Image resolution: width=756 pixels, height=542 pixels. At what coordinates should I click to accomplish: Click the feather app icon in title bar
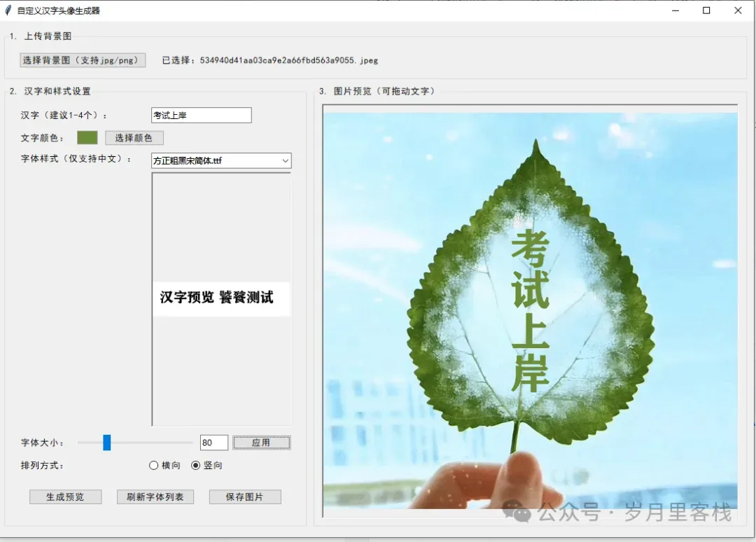click(x=8, y=10)
